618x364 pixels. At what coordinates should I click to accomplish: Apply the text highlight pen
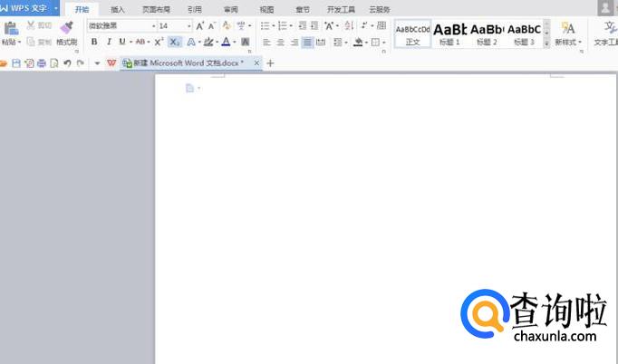click(x=208, y=42)
